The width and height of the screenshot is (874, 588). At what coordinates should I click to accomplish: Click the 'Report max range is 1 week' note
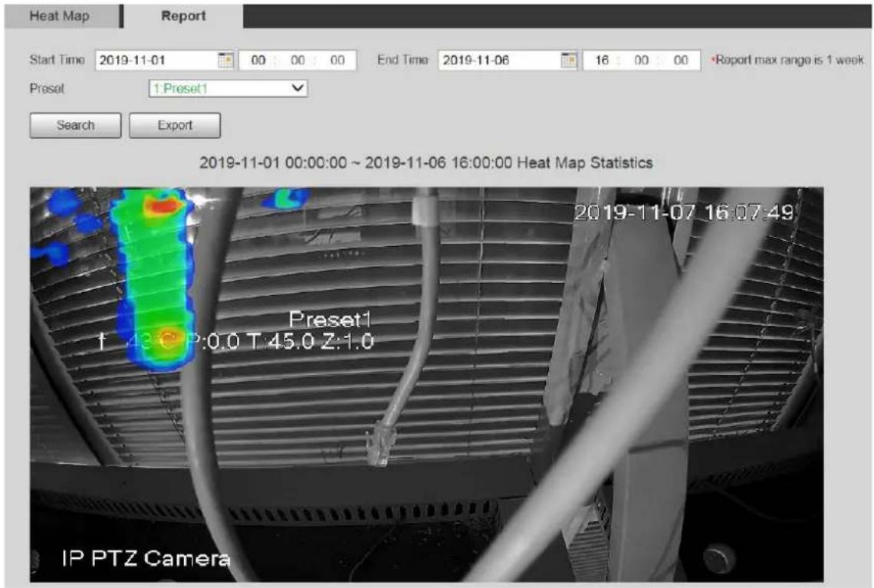tap(787, 61)
